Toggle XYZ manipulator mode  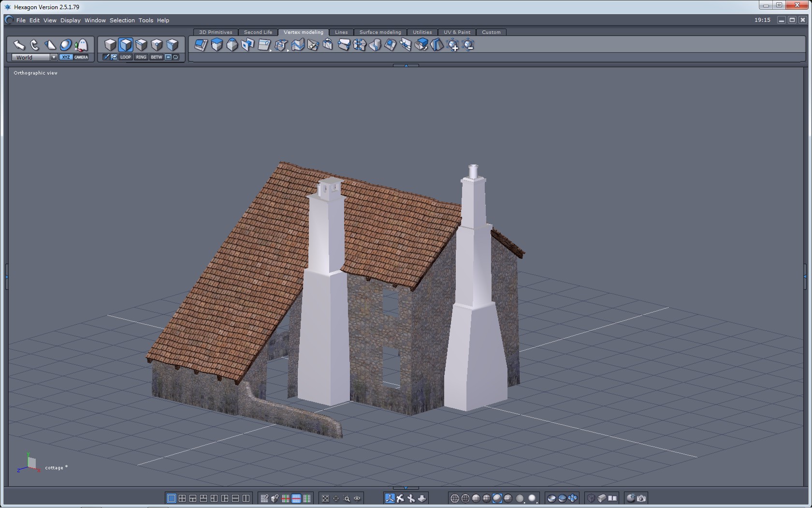pos(66,57)
